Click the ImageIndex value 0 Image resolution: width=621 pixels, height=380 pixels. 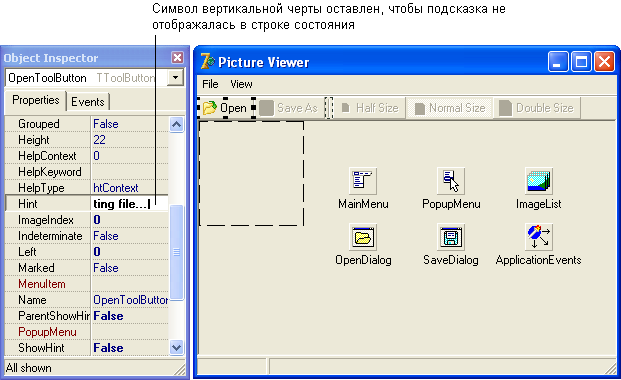[x=97, y=220]
